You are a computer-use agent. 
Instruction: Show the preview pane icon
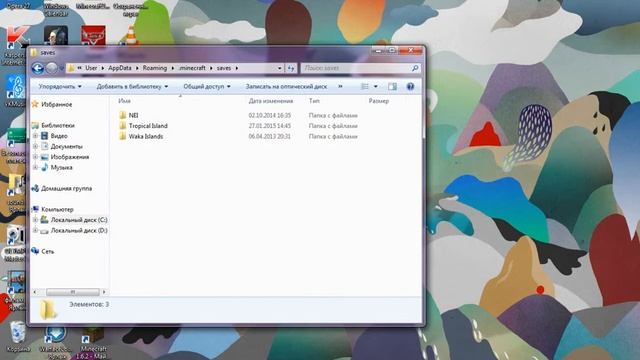point(392,87)
